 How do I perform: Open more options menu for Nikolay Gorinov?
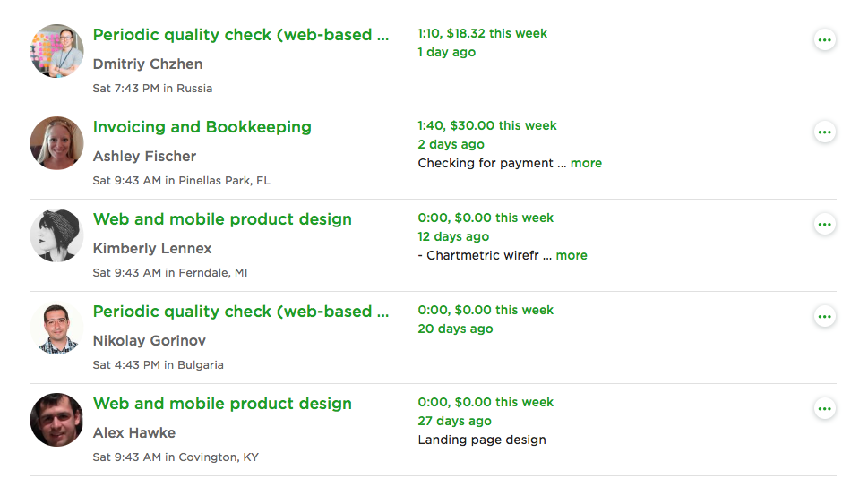(824, 317)
